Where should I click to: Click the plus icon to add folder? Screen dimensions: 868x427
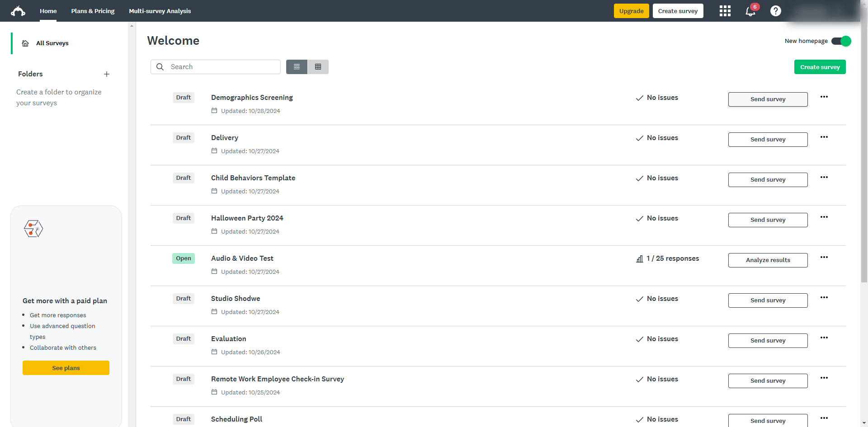pos(107,74)
